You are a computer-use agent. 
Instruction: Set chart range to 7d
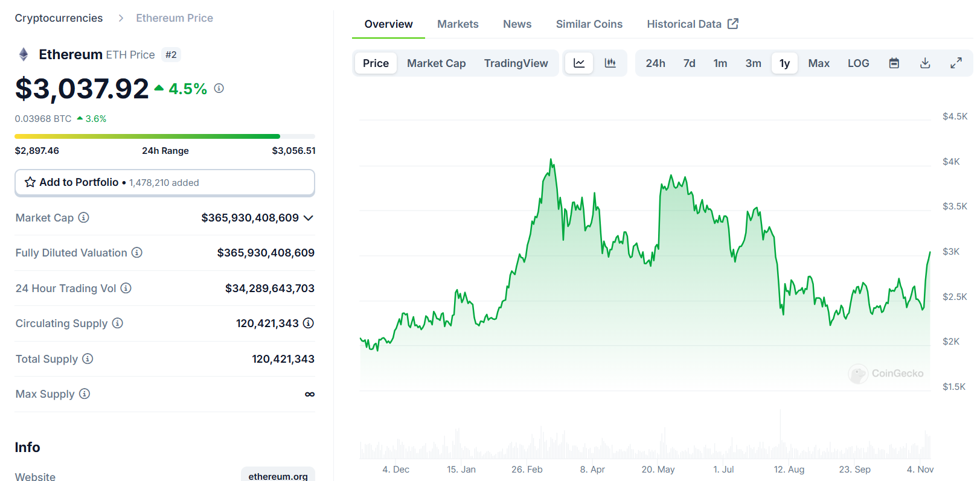tap(690, 63)
